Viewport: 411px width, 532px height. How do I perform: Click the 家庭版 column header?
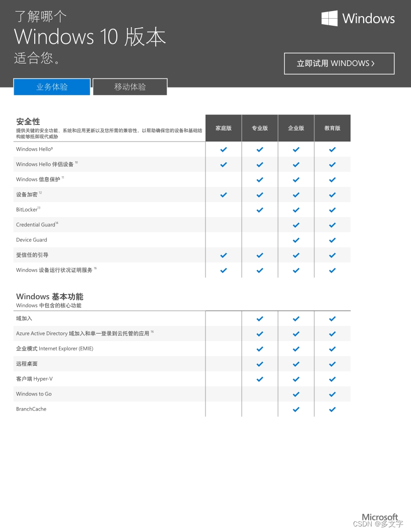coord(224,128)
